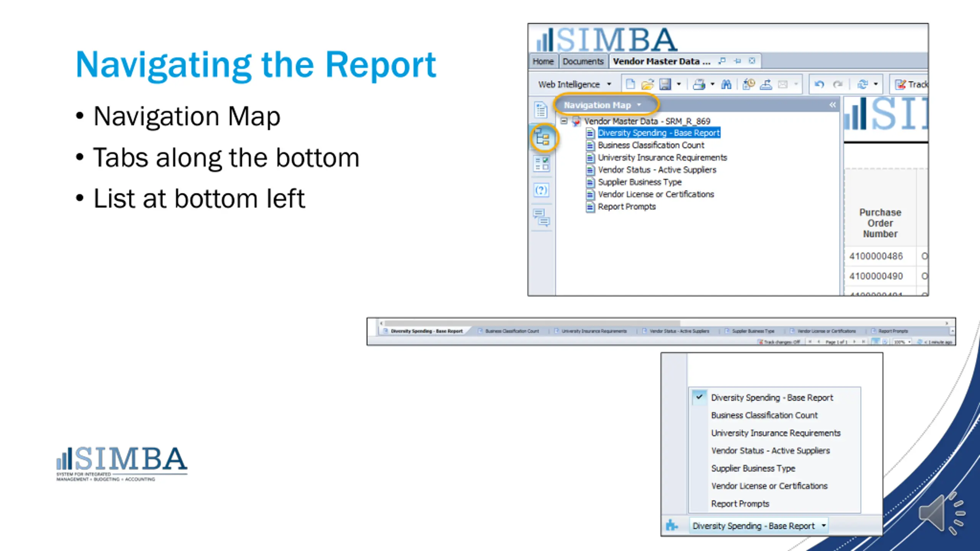Click the History clock icon in toolbar
Image resolution: width=980 pixels, height=551 pixels.
coord(749,84)
